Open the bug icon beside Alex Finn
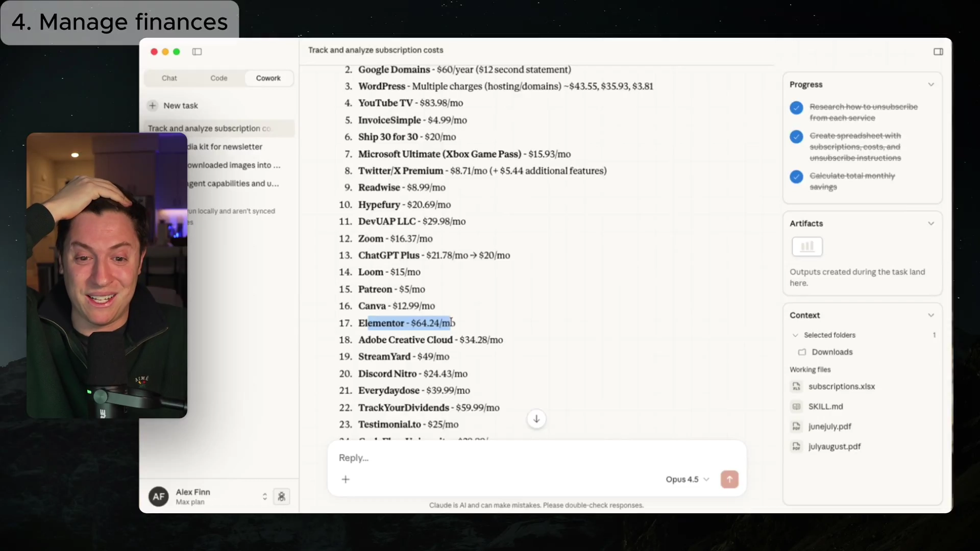This screenshot has width=980, height=551. [281, 496]
